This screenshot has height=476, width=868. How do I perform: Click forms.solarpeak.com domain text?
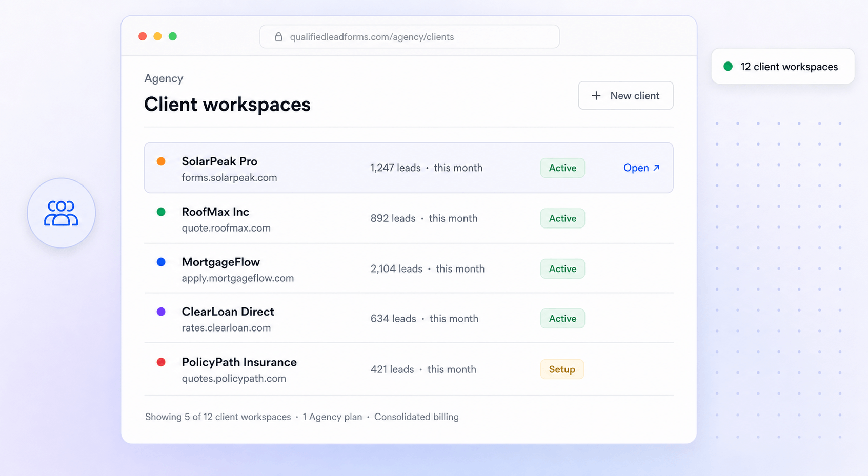coord(230,178)
